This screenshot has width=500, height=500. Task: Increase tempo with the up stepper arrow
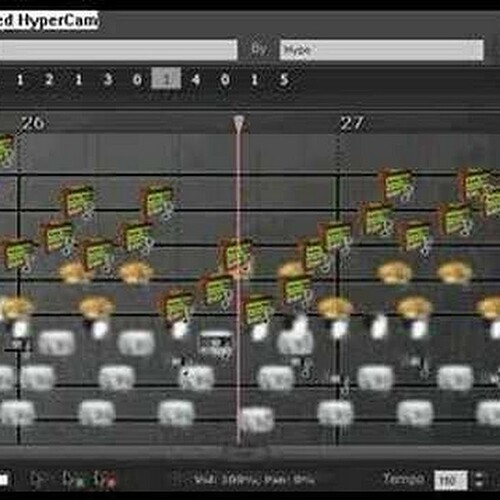479,475
